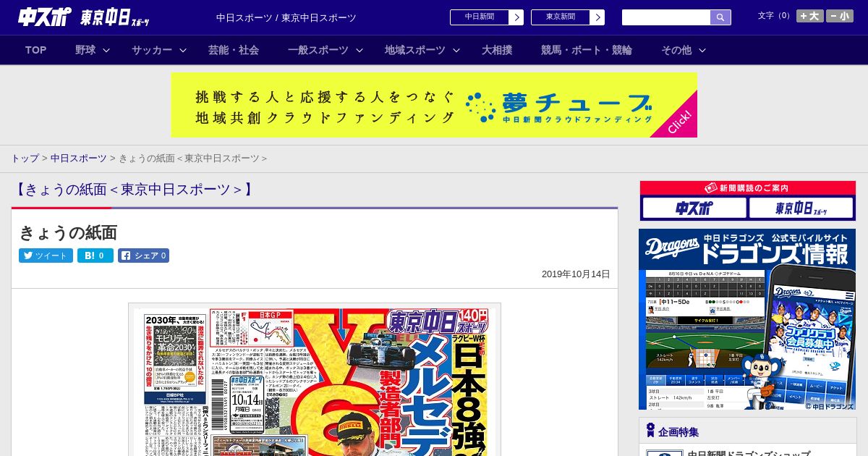Click 【きょうの紙面＜東京中日スポーツ＞】 section title
Image resolution: width=868 pixels, height=456 pixels.
[135, 190]
